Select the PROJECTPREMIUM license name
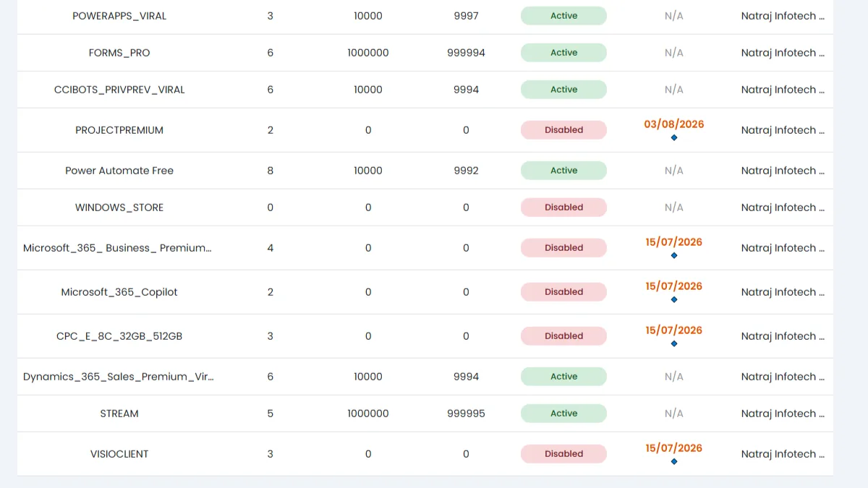Viewport: 868px width, 488px height. pyautogui.click(x=119, y=130)
